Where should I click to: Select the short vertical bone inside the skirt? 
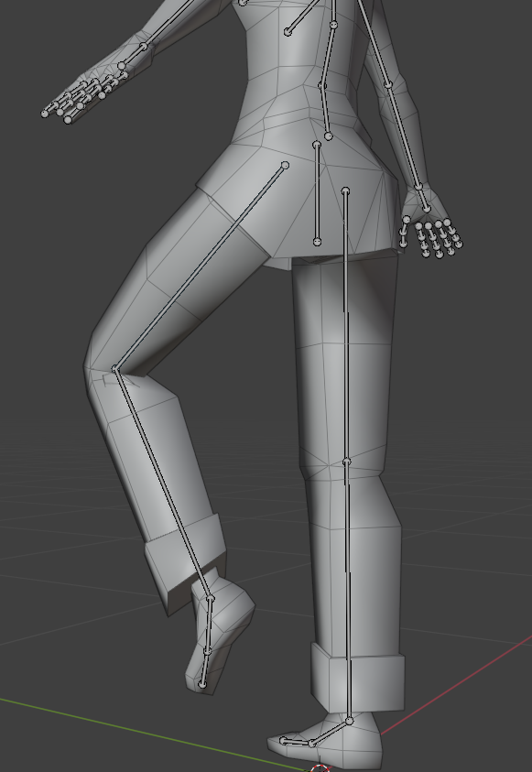click(317, 193)
